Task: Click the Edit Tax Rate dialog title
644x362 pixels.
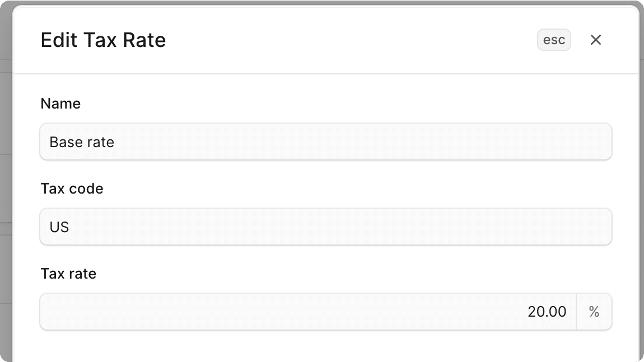Action: (103, 40)
